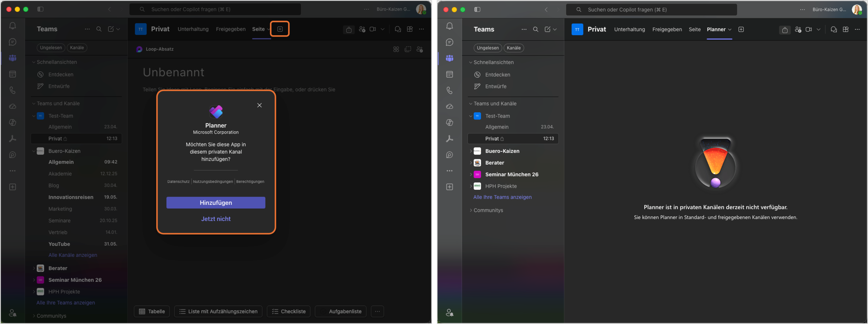Click thread chat icon in right window header

834,29
